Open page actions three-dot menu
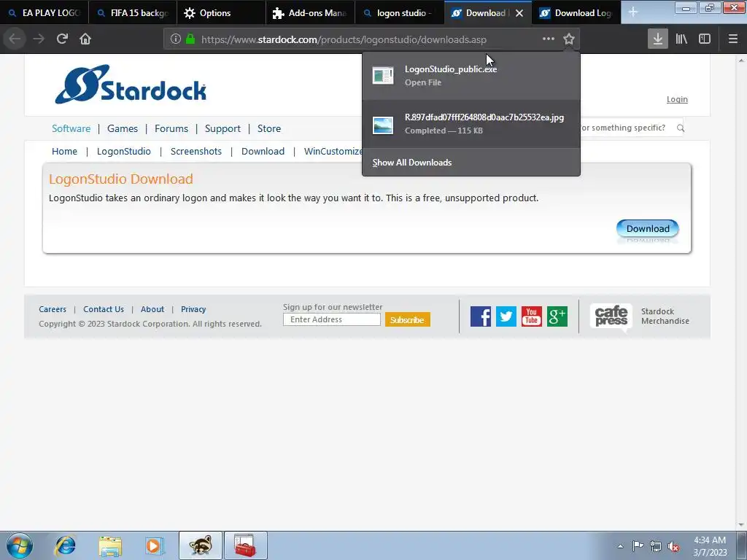Screen dimensions: 747x560 click(549, 39)
